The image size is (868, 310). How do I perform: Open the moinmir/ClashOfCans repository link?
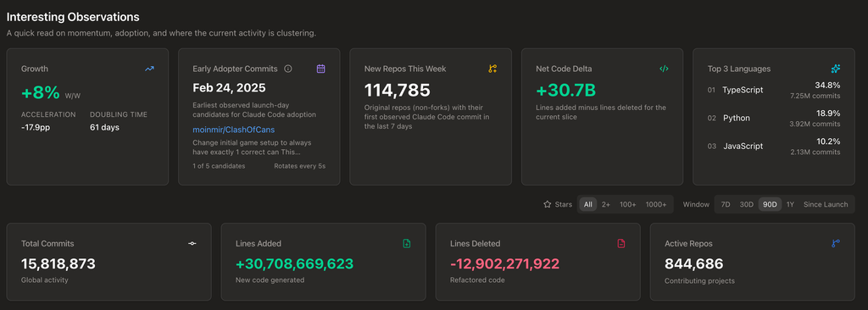point(234,130)
